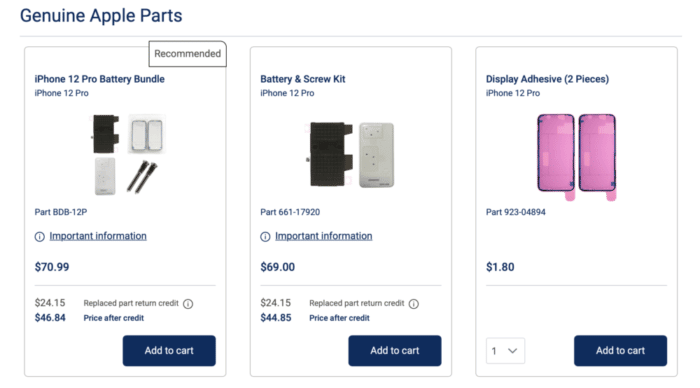Open return credit info icon on Battery & Screw Kit card
Screen dimensions: 700x388
(414, 304)
